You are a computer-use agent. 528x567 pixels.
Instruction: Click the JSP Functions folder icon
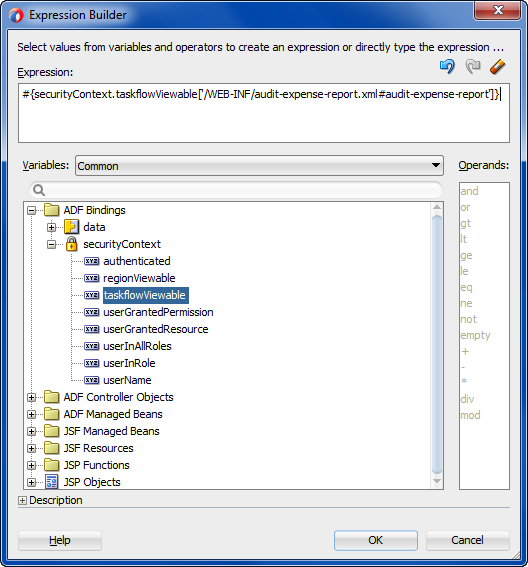pos(51,465)
